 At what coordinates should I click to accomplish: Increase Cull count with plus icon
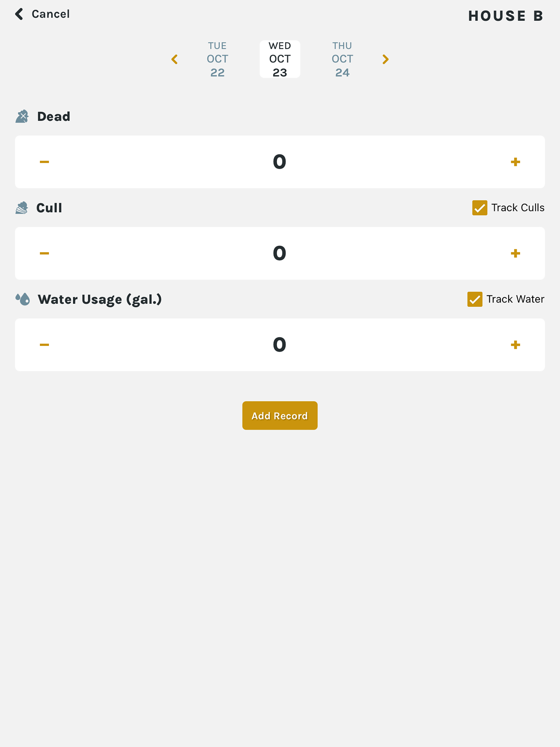click(515, 253)
